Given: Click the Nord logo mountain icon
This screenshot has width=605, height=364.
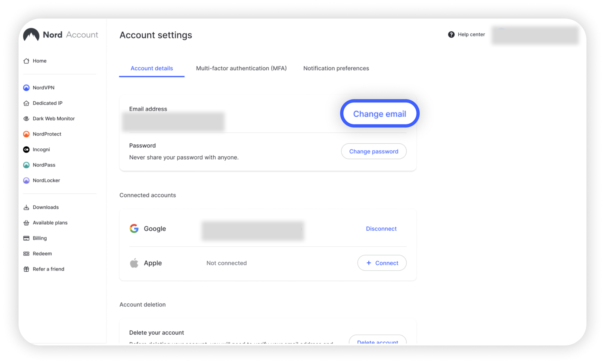Looking at the screenshot, I should click(31, 35).
